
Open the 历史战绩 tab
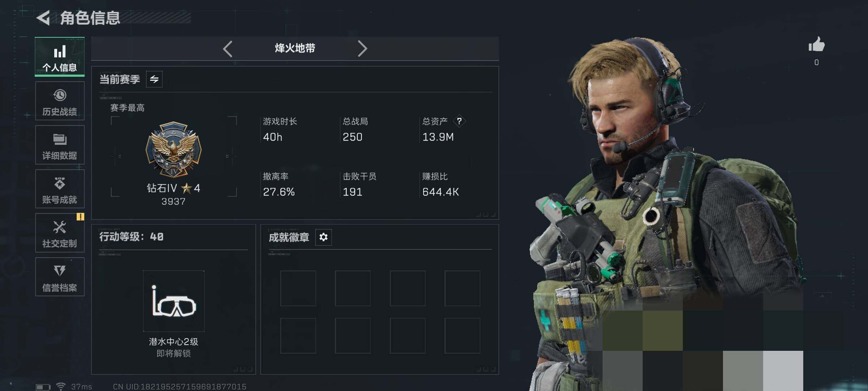point(60,101)
